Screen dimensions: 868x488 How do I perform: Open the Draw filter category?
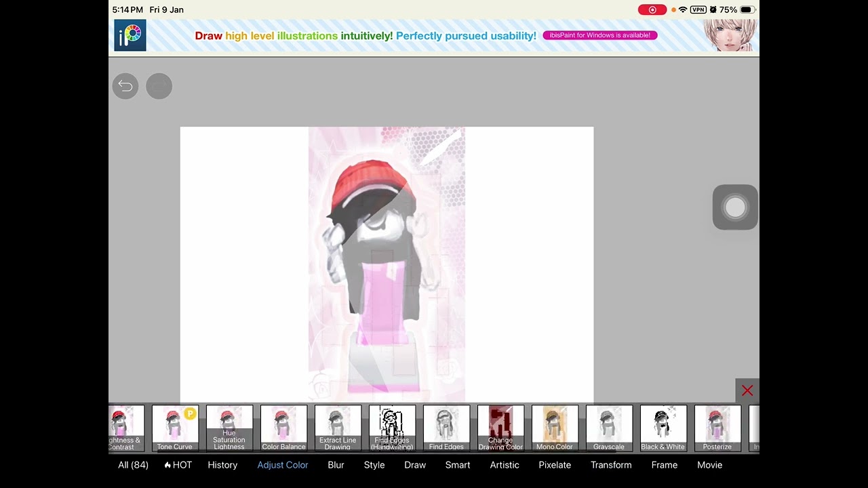click(415, 465)
